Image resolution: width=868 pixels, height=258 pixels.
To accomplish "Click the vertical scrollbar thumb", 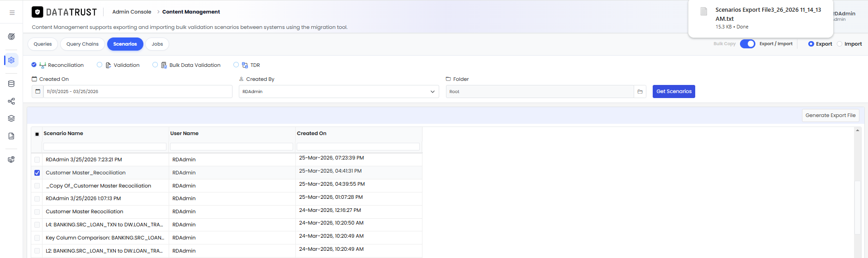I will click(x=857, y=207).
